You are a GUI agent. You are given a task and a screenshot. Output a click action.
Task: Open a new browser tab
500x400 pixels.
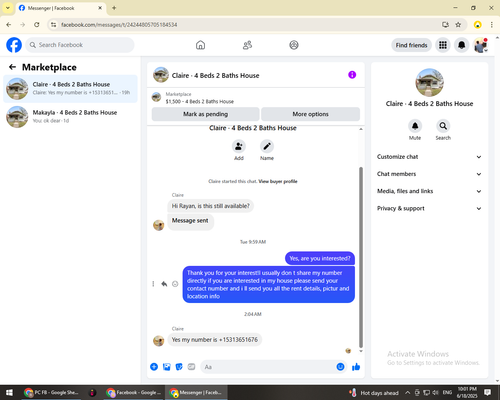114,8
